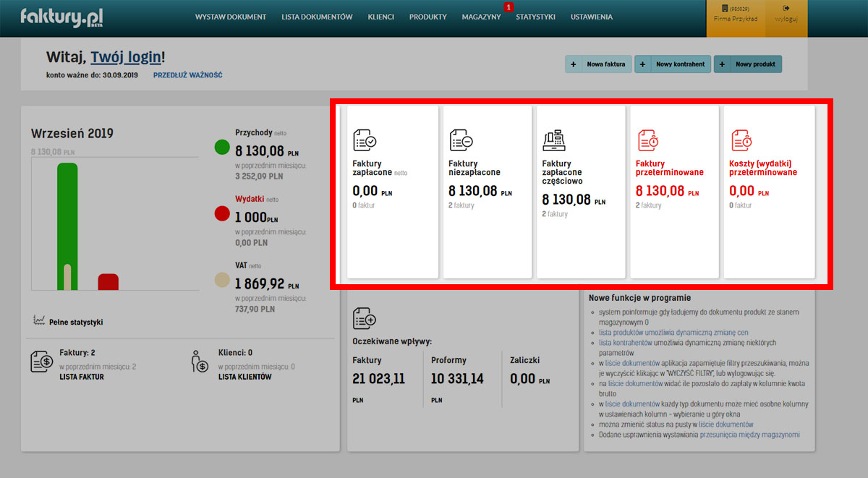Click the green income bar in chart

pyautogui.click(x=67, y=217)
